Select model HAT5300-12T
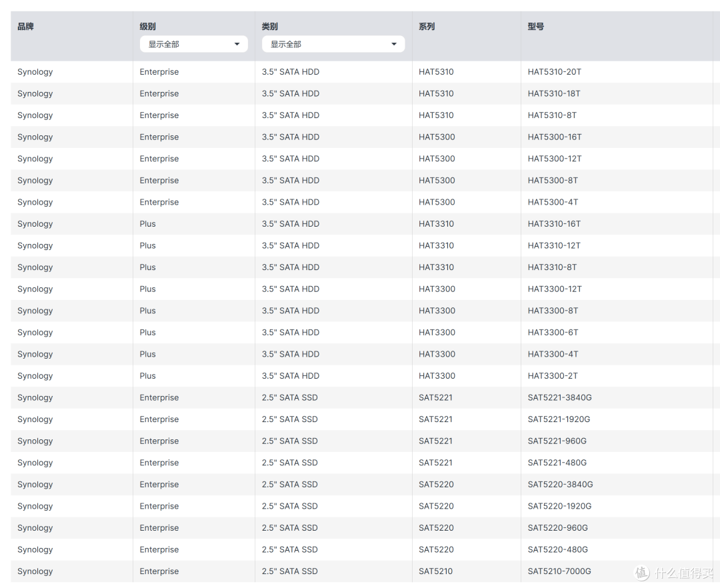This screenshot has height=588, width=720. click(x=555, y=159)
